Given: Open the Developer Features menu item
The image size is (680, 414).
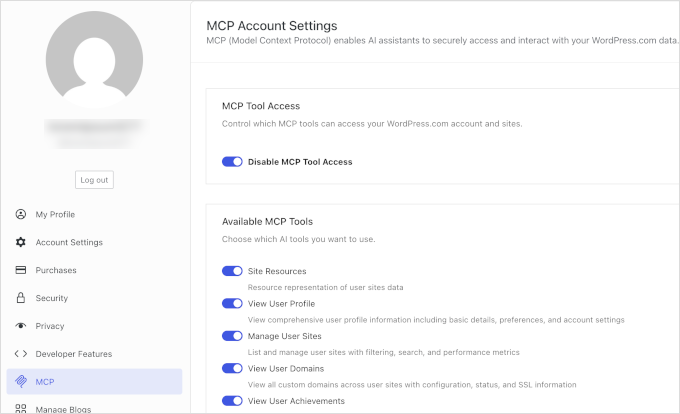Looking at the screenshot, I should (74, 354).
